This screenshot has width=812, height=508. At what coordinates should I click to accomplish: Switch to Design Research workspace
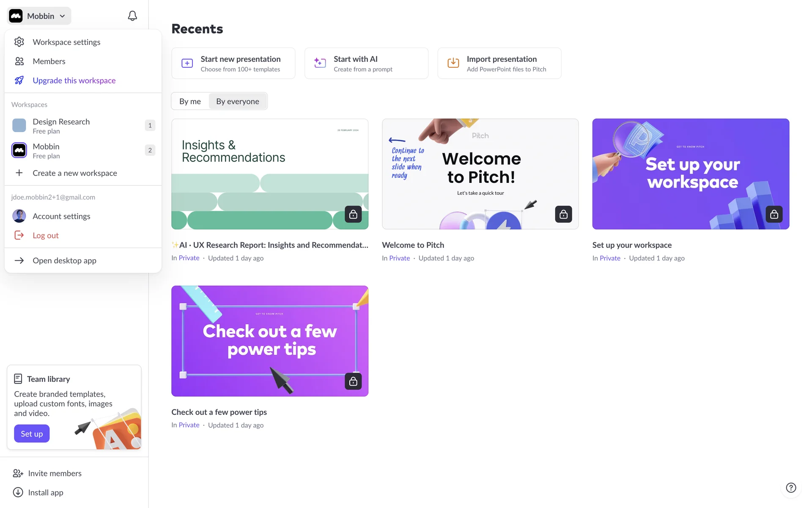(x=61, y=126)
